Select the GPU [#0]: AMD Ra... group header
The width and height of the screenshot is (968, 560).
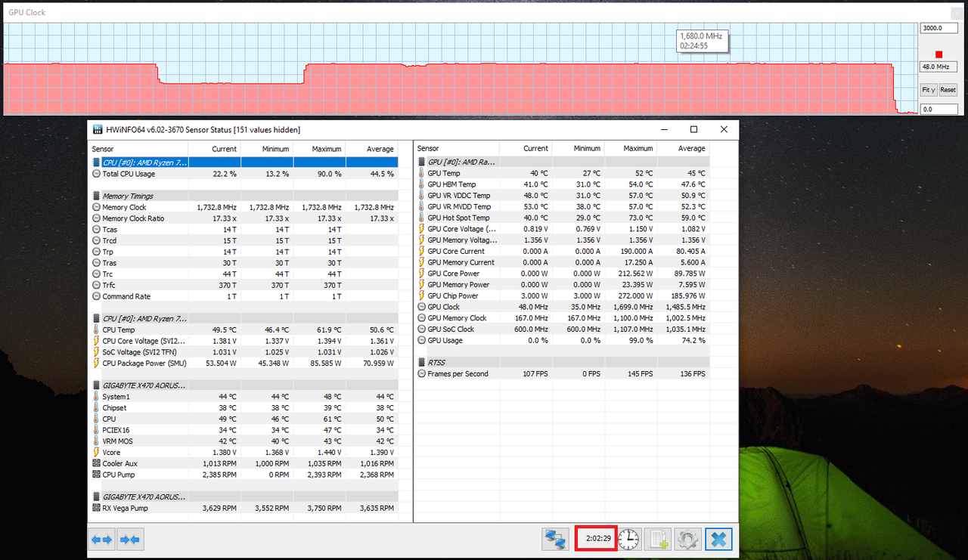click(x=563, y=162)
